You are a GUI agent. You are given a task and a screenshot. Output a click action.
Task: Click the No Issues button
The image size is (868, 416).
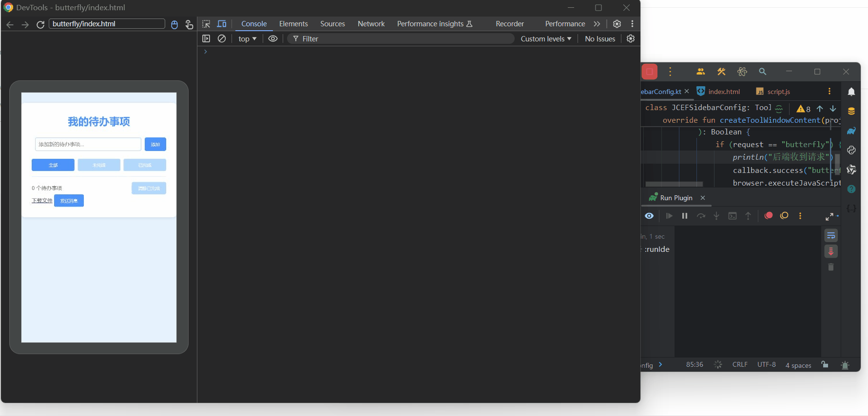pyautogui.click(x=600, y=39)
